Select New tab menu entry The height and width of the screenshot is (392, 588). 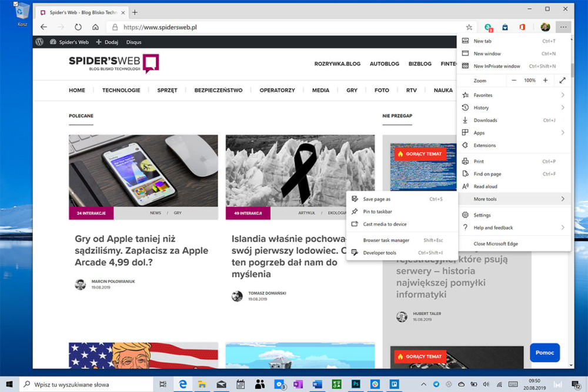click(514, 41)
